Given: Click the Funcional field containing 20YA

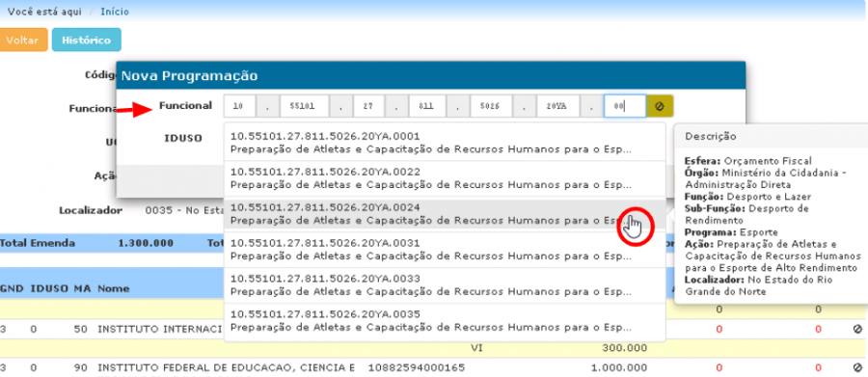Looking at the screenshot, I should [x=558, y=106].
